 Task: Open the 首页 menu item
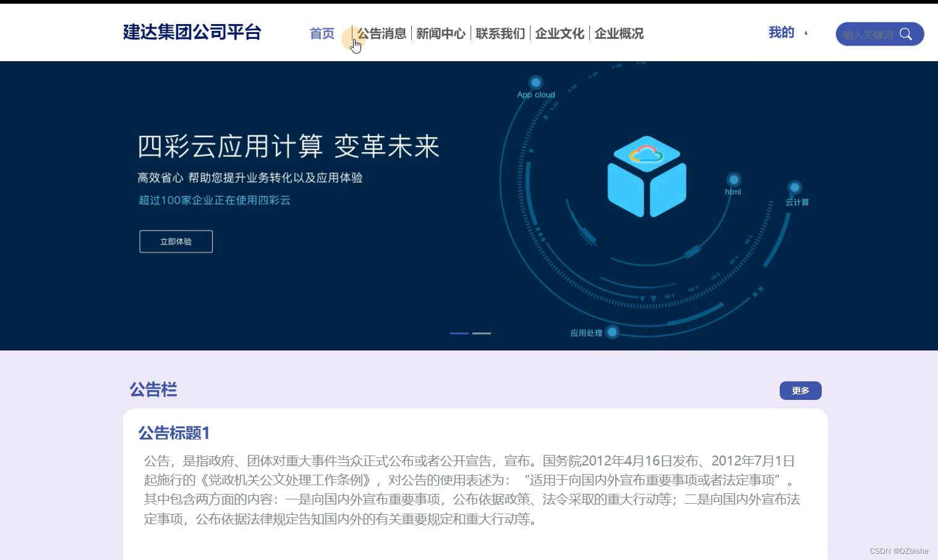(322, 33)
